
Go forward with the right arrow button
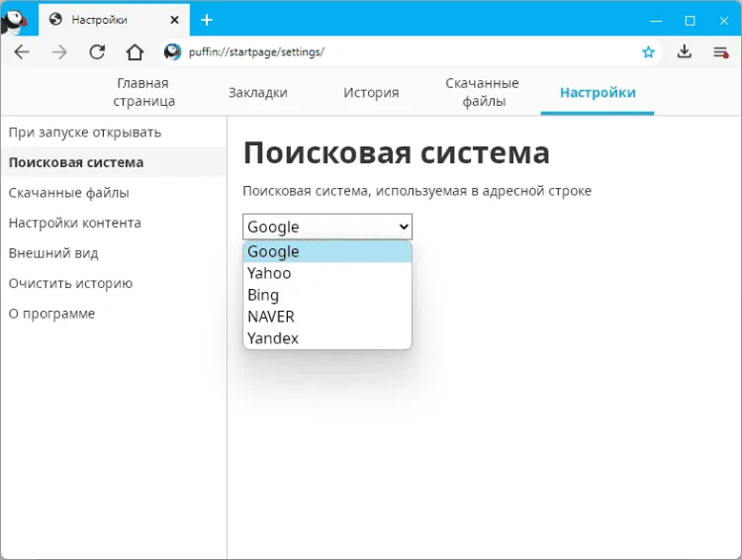pyautogui.click(x=59, y=52)
